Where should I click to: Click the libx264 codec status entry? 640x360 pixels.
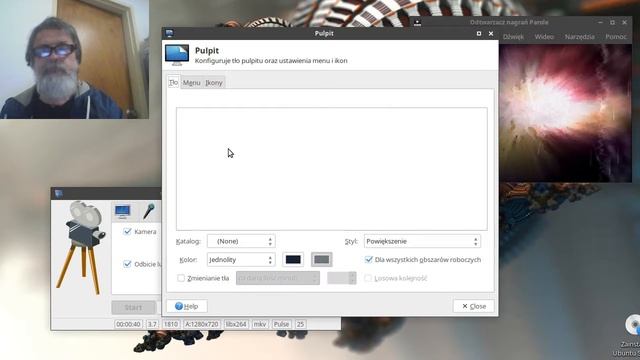pos(236,324)
